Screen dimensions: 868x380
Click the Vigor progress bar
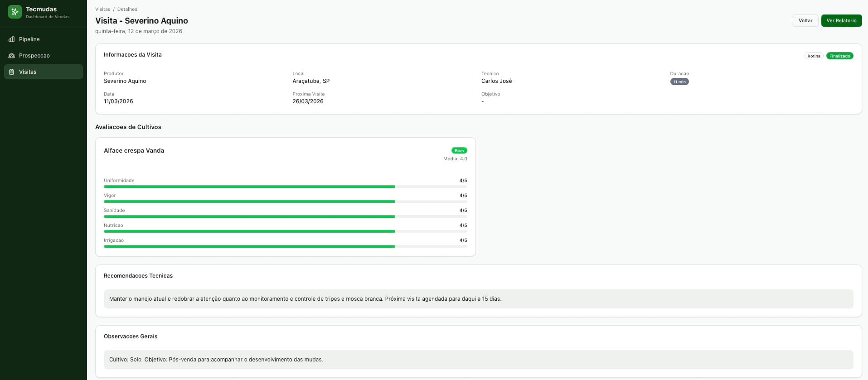point(286,202)
